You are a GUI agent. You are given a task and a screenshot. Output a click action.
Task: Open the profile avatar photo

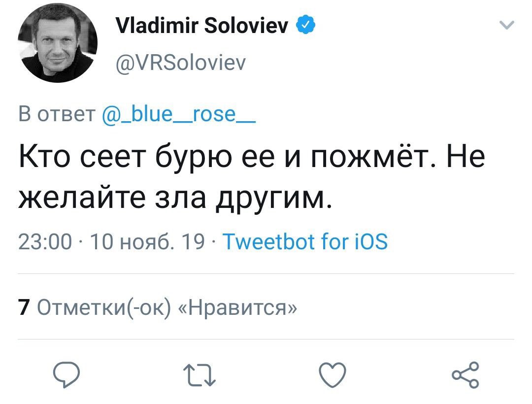58,43
